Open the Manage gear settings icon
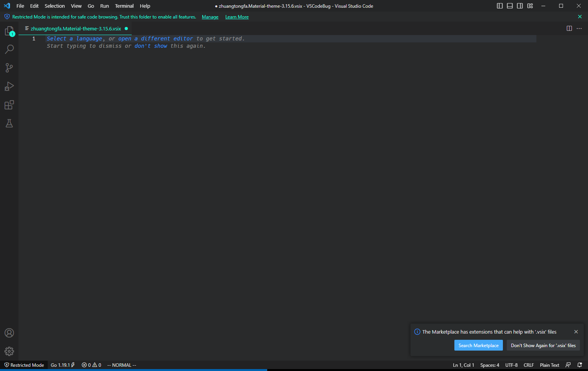 coord(9,351)
